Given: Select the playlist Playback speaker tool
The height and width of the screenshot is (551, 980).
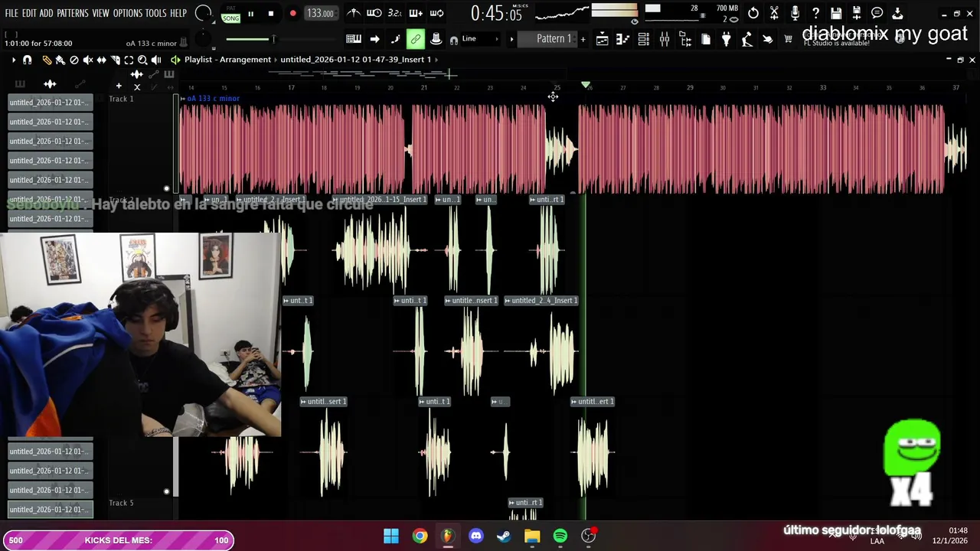Looking at the screenshot, I should (x=156, y=60).
